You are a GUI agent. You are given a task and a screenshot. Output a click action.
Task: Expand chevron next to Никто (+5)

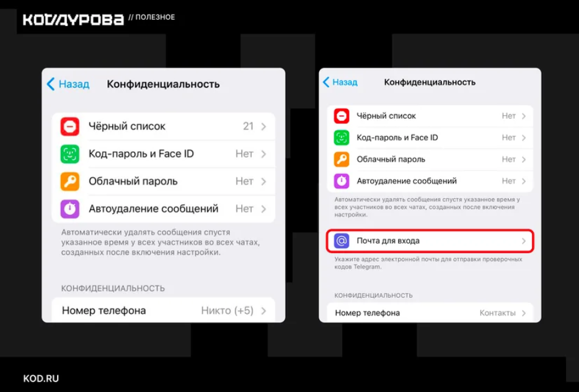pyautogui.click(x=263, y=311)
